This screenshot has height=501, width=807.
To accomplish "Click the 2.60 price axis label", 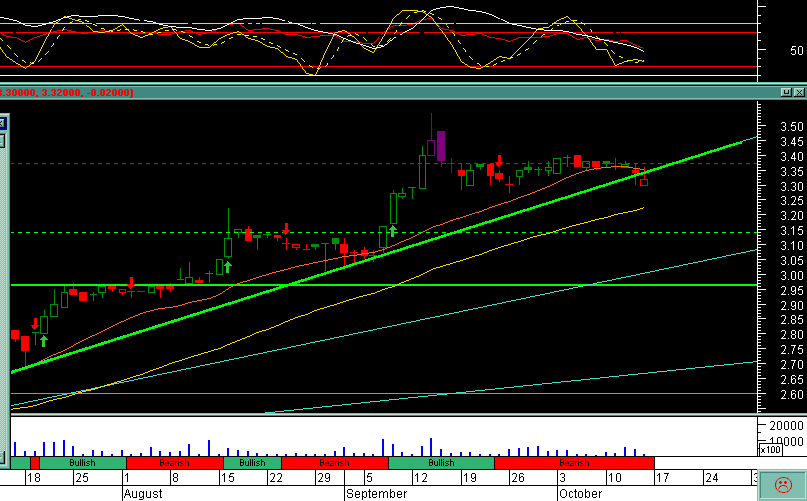I will coord(792,395).
